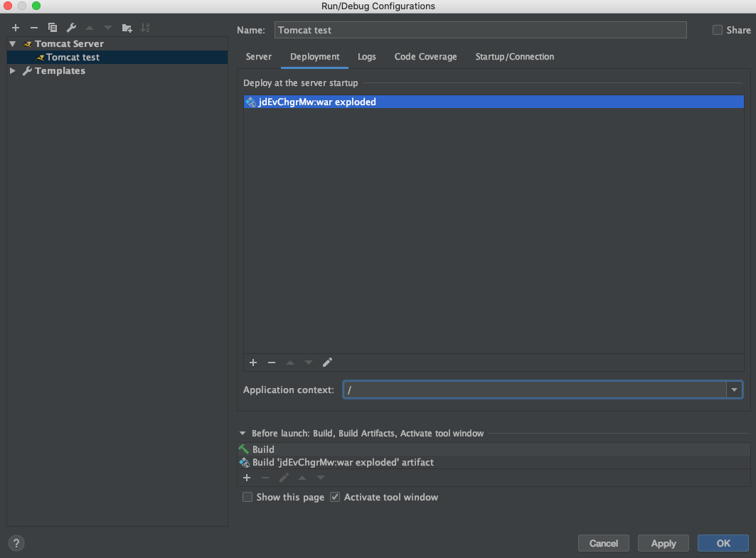This screenshot has width=756, height=558.
Task: Close the Run/Debug Configurations window
Action: [8, 6]
